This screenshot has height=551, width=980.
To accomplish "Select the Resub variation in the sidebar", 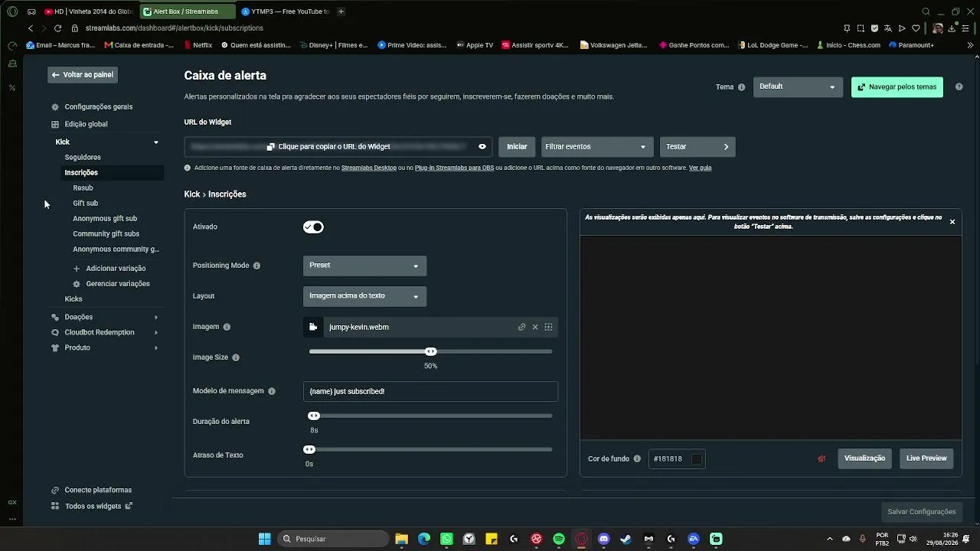I will pyautogui.click(x=83, y=188).
